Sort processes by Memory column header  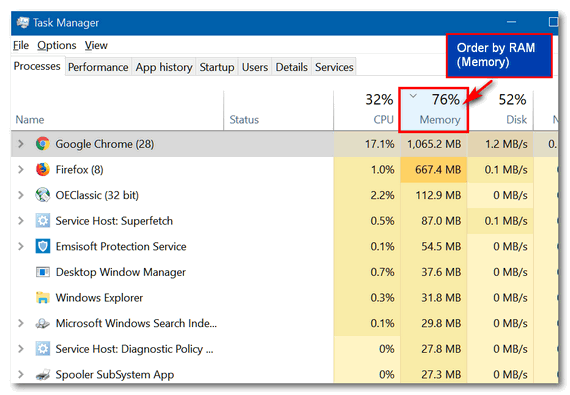(433, 110)
